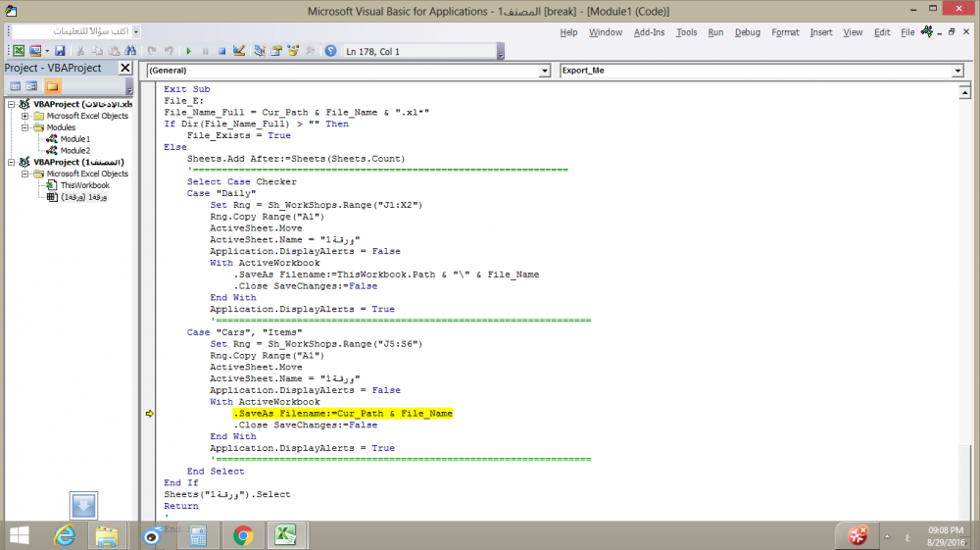This screenshot has width=980, height=550.
Task: Launch Internet Explorer from taskbar
Action: (65, 535)
